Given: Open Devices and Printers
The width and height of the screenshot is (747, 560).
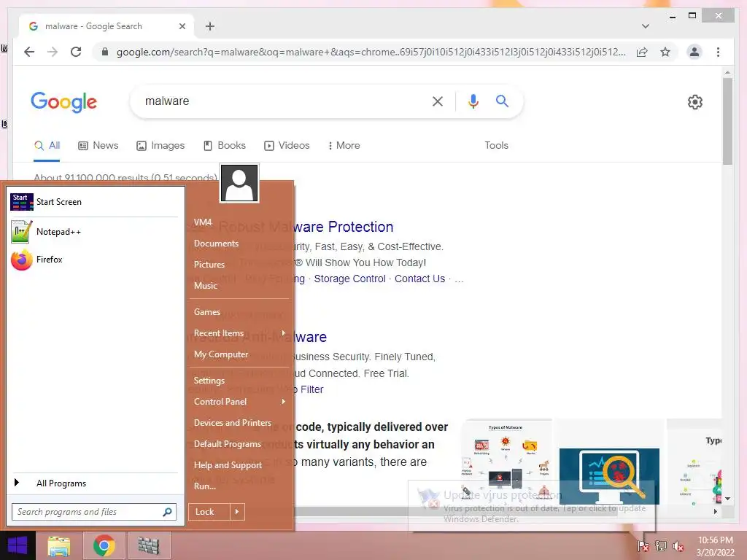Looking at the screenshot, I should point(233,423).
